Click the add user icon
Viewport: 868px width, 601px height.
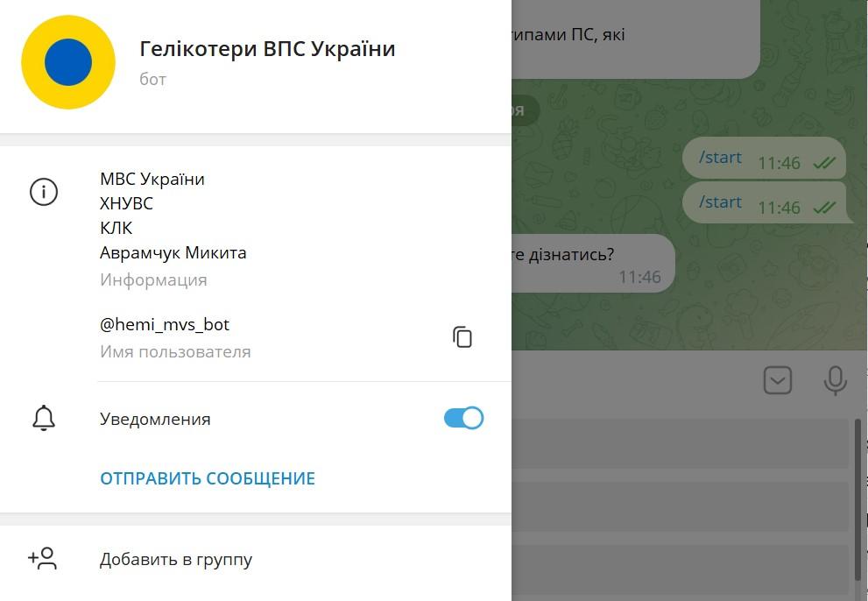pos(43,559)
